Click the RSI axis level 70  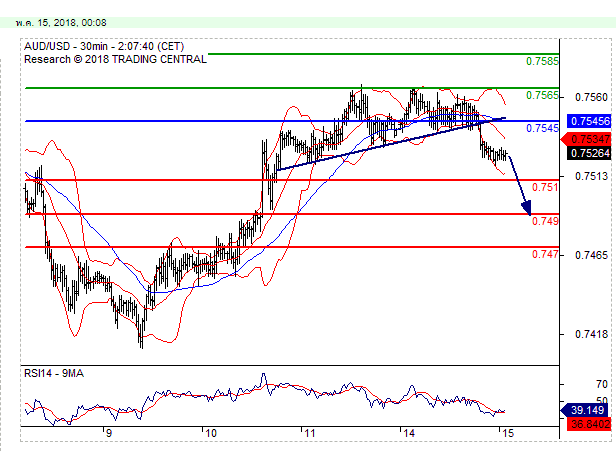(601, 384)
